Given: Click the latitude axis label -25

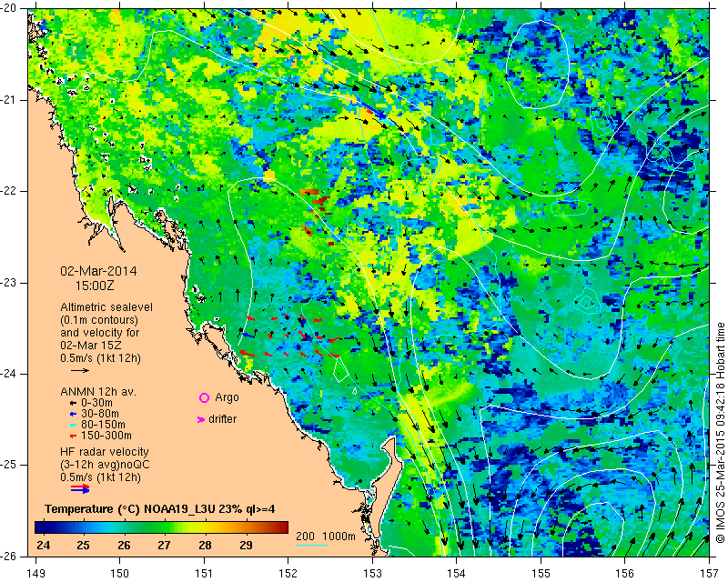Looking at the screenshot, I should coord(9,465).
